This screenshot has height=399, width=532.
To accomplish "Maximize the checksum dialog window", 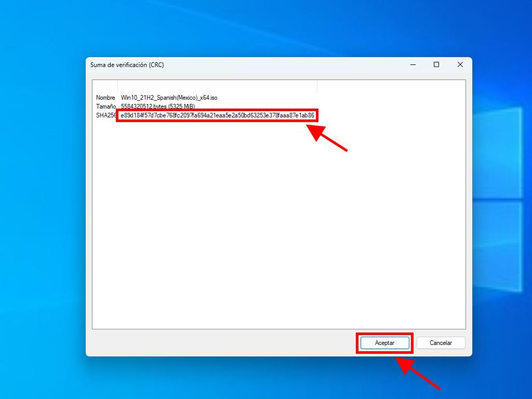I will click(x=436, y=64).
